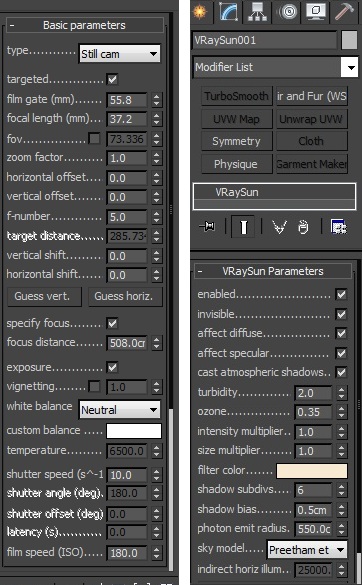Click the Hair and Fur (WSM) button

point(312,96)
